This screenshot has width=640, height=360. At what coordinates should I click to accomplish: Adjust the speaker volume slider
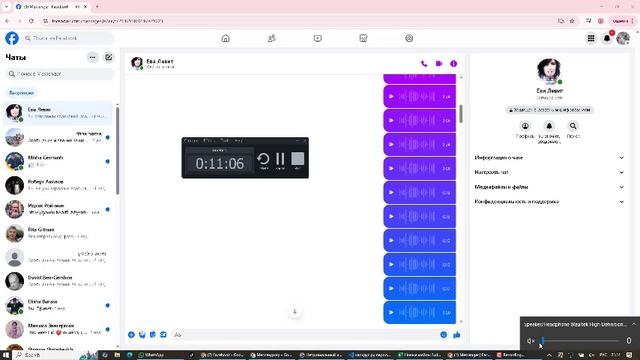tap(580, 340)
